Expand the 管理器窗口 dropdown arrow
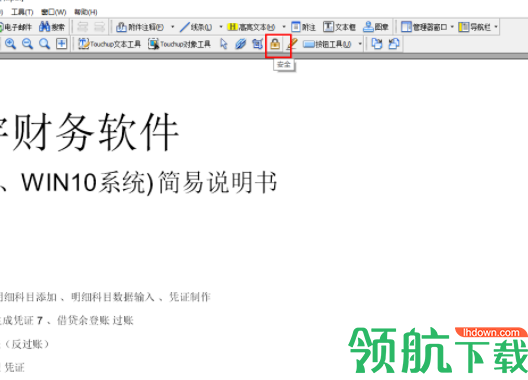528x380 pixels. pos(452,27)
